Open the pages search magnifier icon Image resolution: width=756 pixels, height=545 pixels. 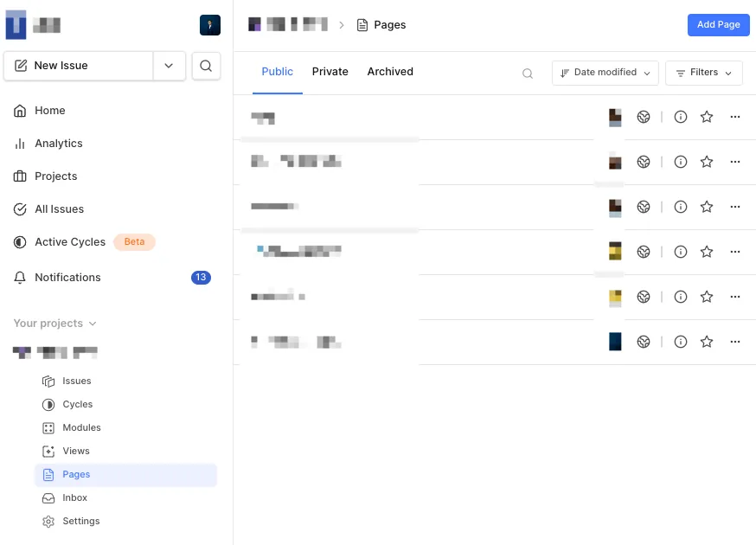pyautogui.click(x=528, y=74)
